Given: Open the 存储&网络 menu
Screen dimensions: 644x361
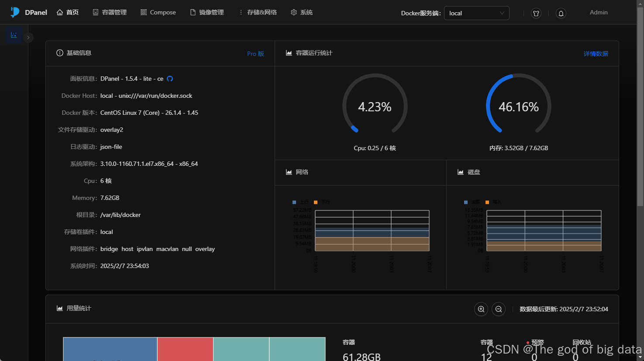Looking at the screenshot, I should 258,12.
